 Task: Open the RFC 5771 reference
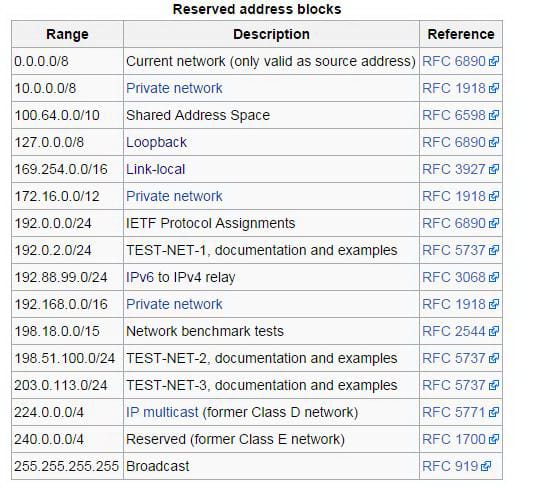pos(454,412)
